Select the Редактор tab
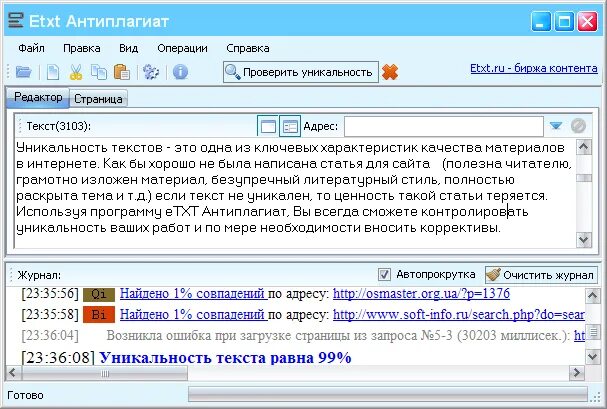 38,97
